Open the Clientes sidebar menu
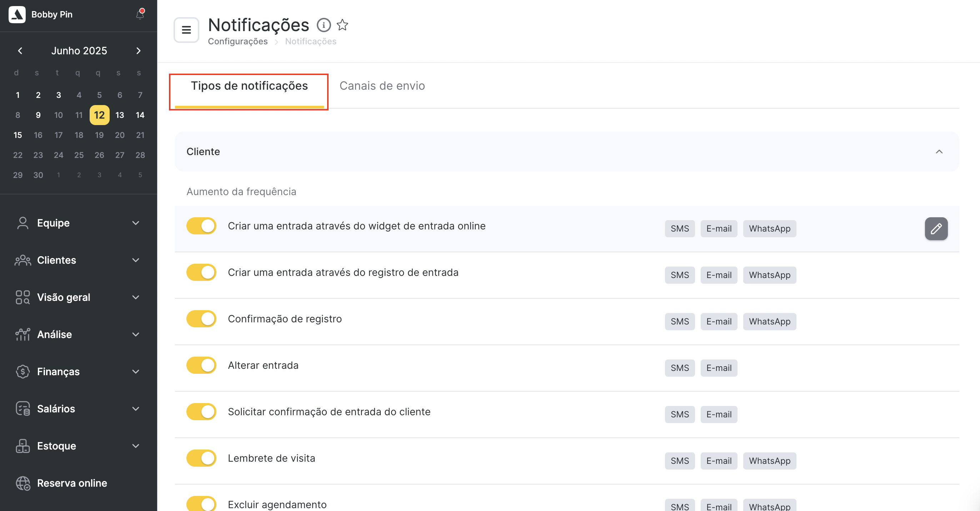The image size is (980, 511). 78,261
